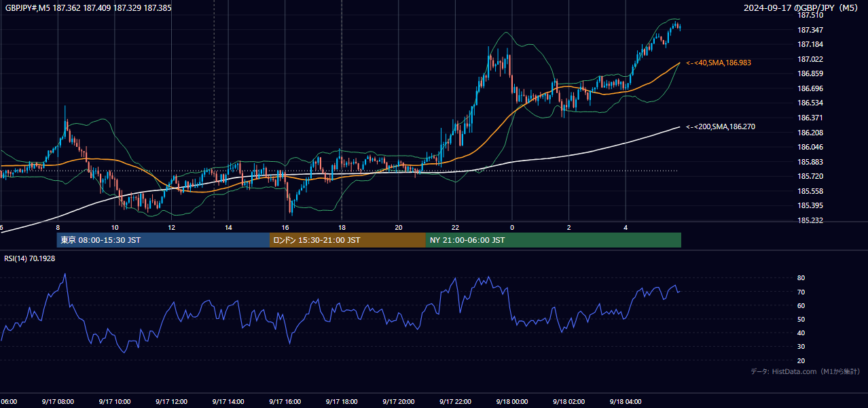Click price axis value 186.371

pos(810,118)
